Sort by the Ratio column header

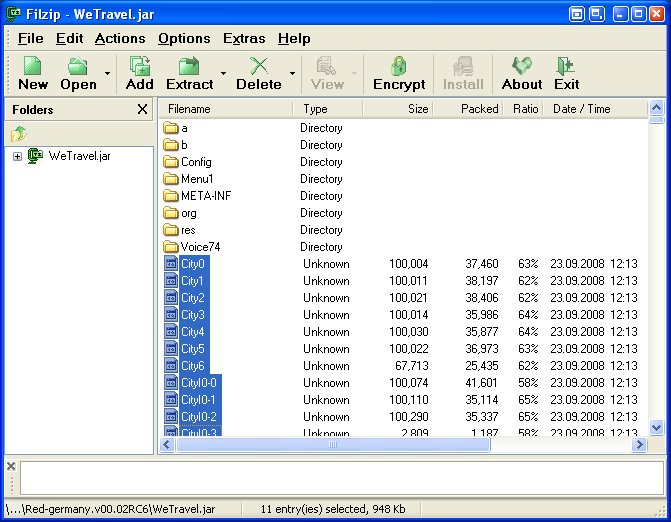523,109
